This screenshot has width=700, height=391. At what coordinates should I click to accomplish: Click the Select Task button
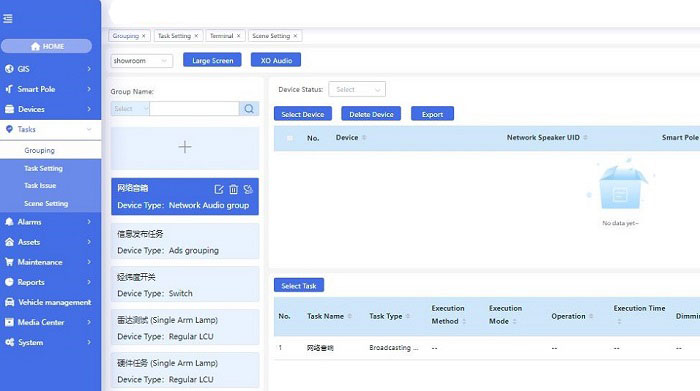click(x=299, y=285)
